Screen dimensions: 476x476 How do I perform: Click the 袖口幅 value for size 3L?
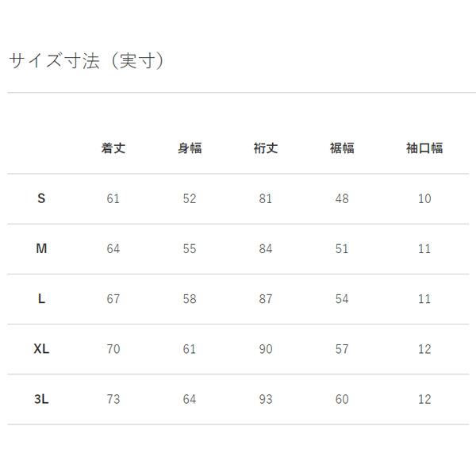[x=424, y=399]
